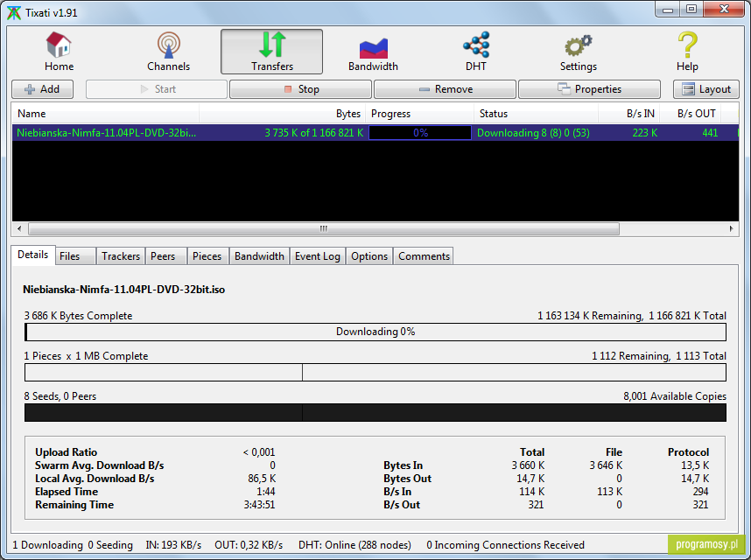751x560 pixels.
Task: Switch to the Event Log tab
Action: click(x=318, y=256)
